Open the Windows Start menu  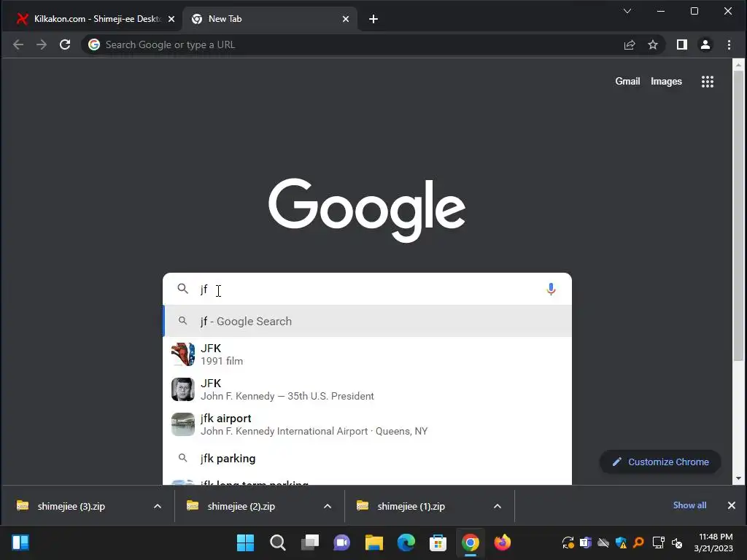click(x=245, y=542)
